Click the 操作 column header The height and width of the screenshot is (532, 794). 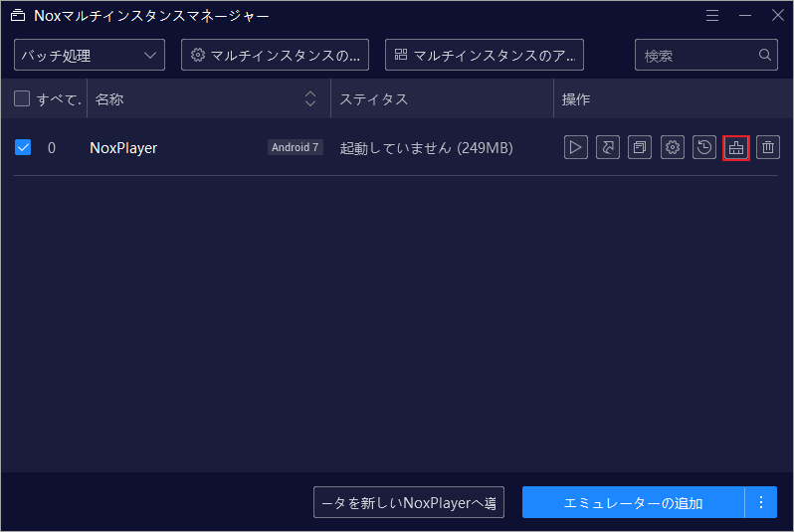pos(674,98)
